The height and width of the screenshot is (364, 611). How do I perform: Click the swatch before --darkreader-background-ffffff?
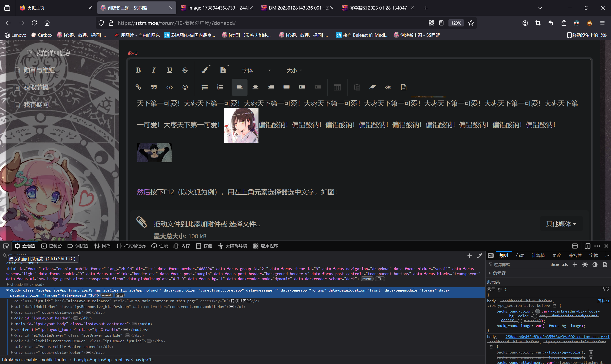coord(535,316)
